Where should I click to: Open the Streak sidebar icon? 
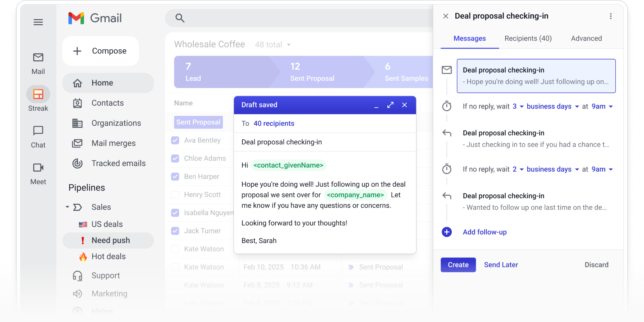click(38, 94)
